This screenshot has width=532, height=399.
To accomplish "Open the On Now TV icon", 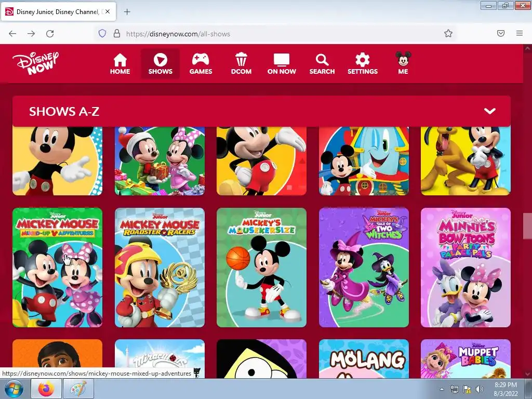I will click(x=282, y=64).
